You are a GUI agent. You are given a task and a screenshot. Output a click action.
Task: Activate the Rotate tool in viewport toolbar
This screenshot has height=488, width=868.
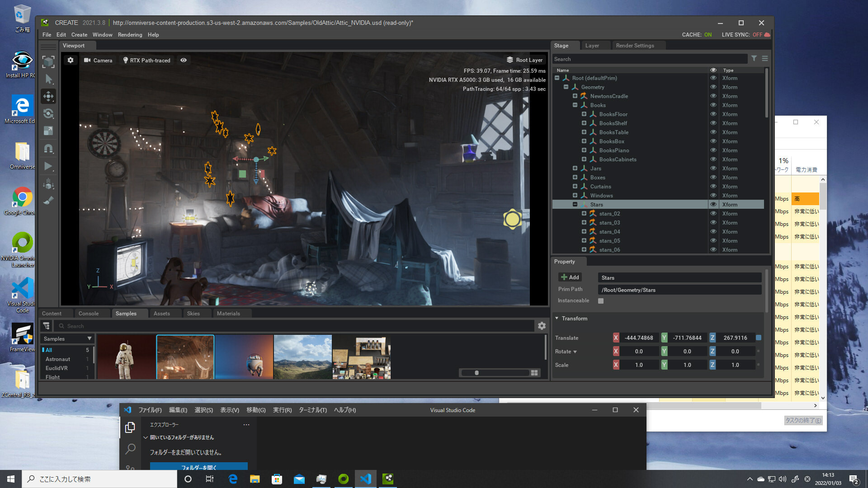[48, 113]
